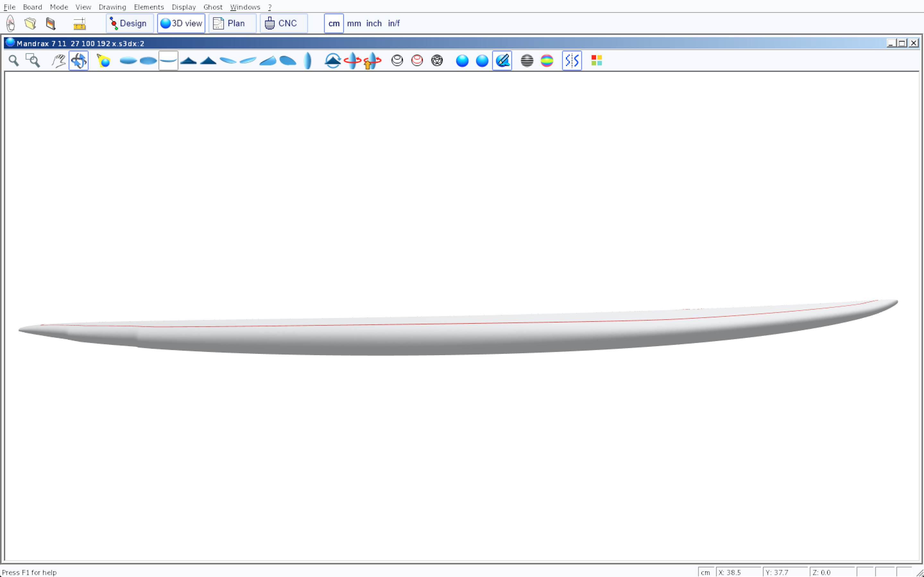Toggle the symmetry mirror display button
Viewport: 924px width, 577px height.
[572, 61]
